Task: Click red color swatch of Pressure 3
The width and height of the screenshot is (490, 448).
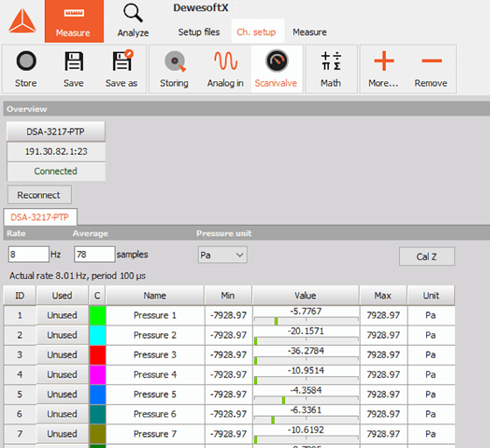Action: (98, 355)
